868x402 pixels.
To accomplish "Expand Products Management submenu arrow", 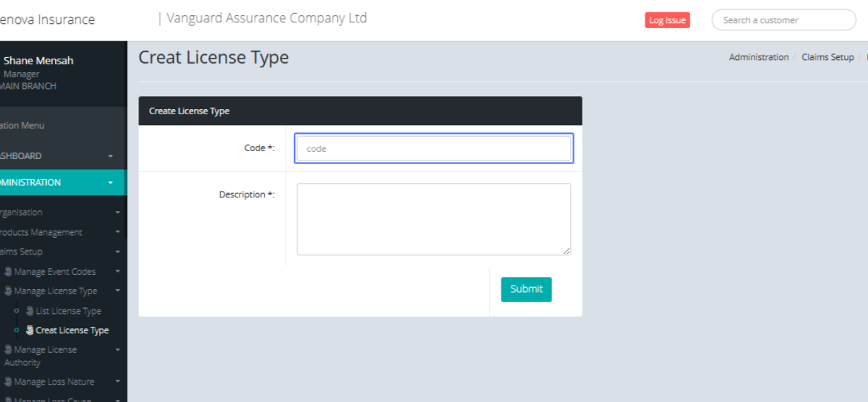I will 118,232.
